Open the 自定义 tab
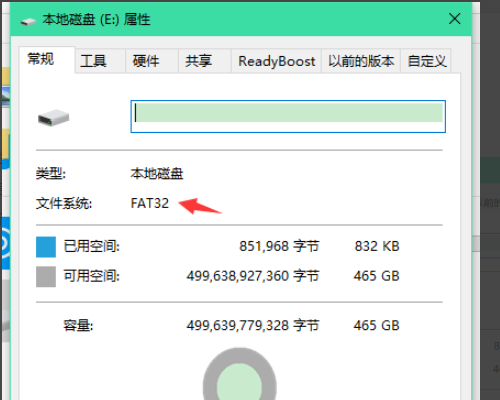This screenshot has width=500, height=400. 426,61
